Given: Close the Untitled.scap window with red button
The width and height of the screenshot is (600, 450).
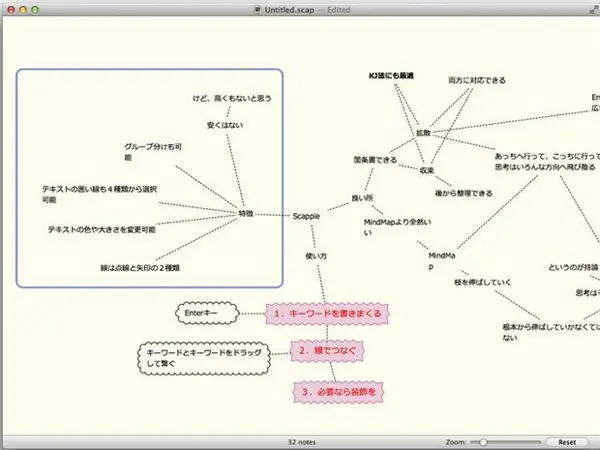Looking at the screenshot, I should (11, 10).
